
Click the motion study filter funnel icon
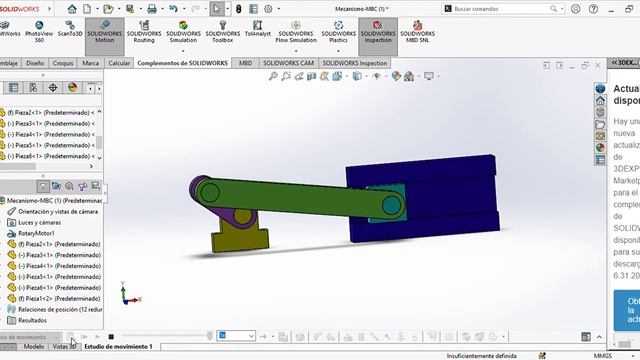point(43,187)
